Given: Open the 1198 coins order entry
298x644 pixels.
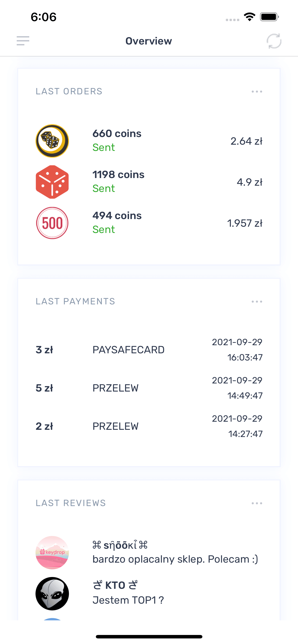Looking at the screenshot, I should point(149,182).
